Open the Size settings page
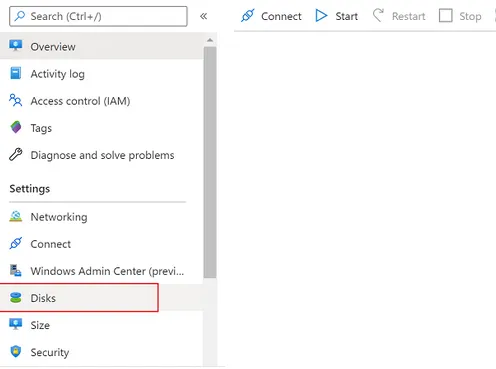This screenshot has width=496, height=369. 101,325
